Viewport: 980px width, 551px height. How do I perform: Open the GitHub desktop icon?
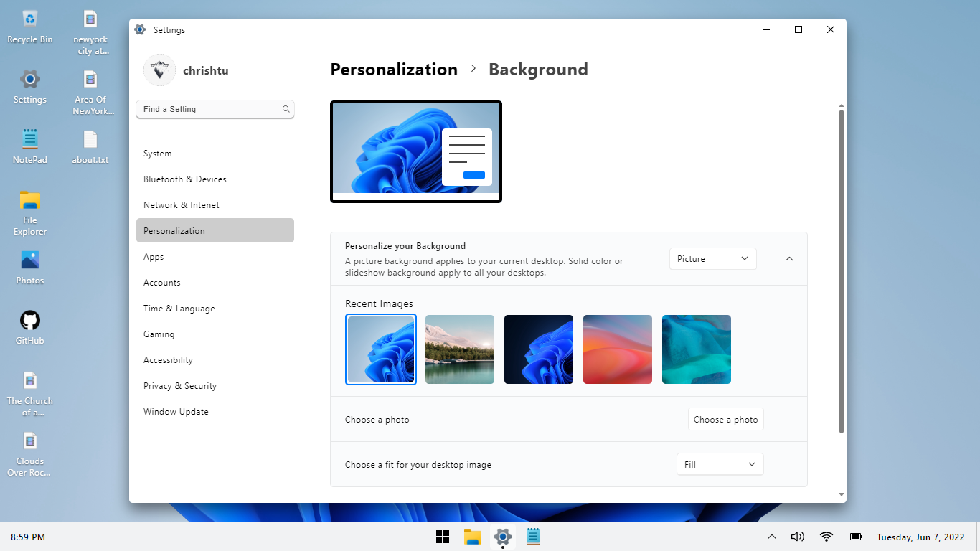click(x=30, y=321)
